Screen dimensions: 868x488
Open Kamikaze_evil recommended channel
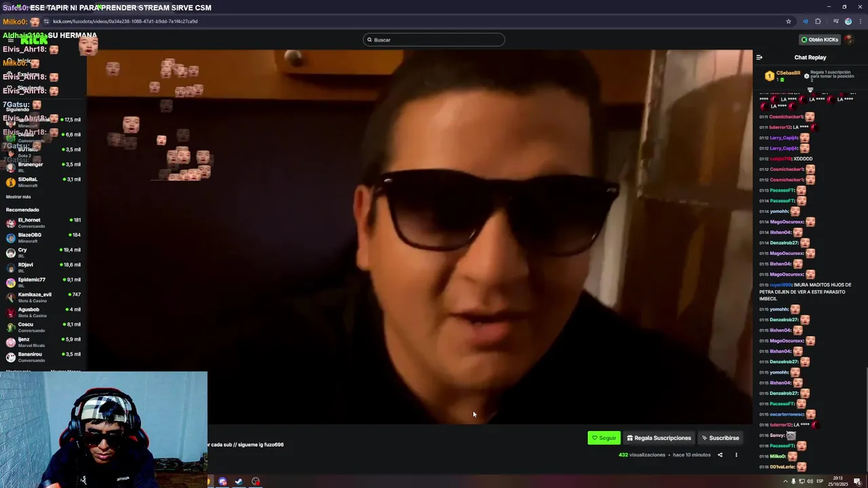(x=43, y=297)
